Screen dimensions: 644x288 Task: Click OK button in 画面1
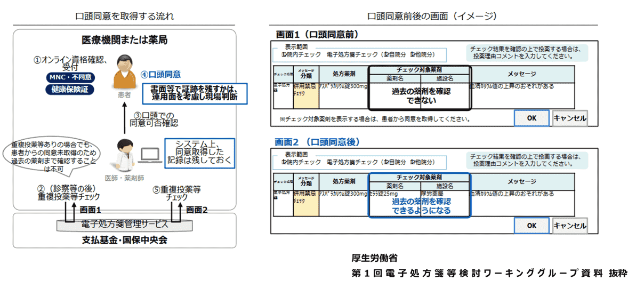tap(532, 118)
